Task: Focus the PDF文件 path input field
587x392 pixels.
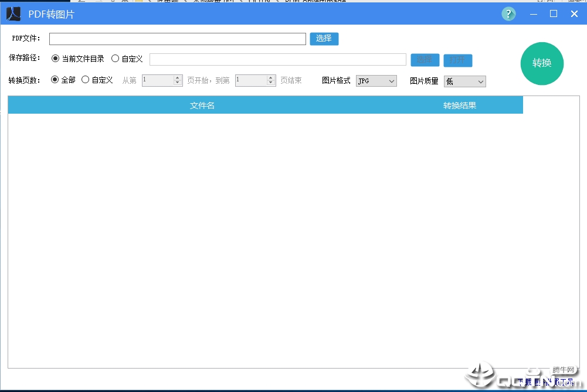Action: [178, 39]
